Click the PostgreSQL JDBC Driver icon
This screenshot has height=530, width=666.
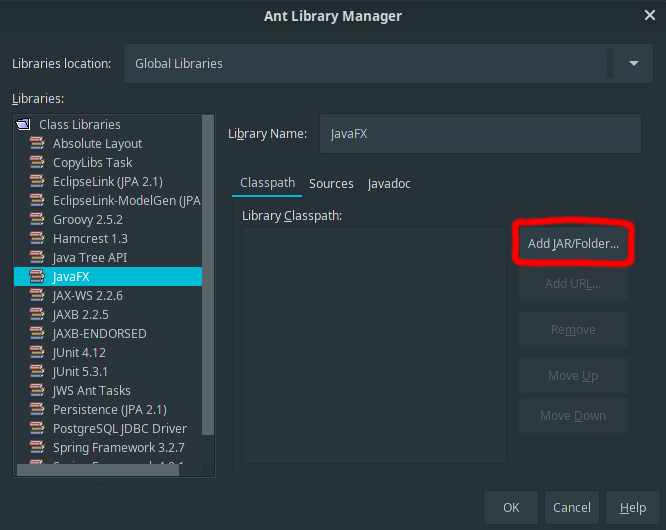pyautogui.click(x=38, y=429)
